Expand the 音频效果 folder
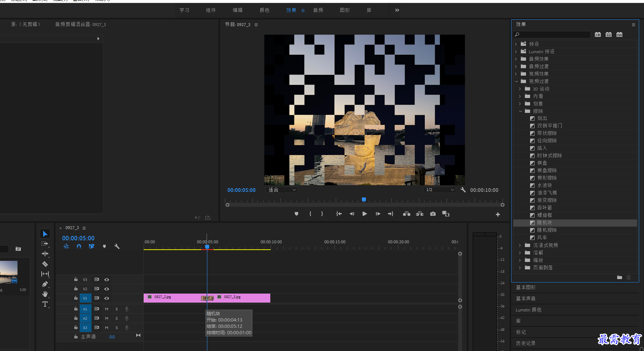The height and width of the screenshot is (351, 644). pos(516,59)
